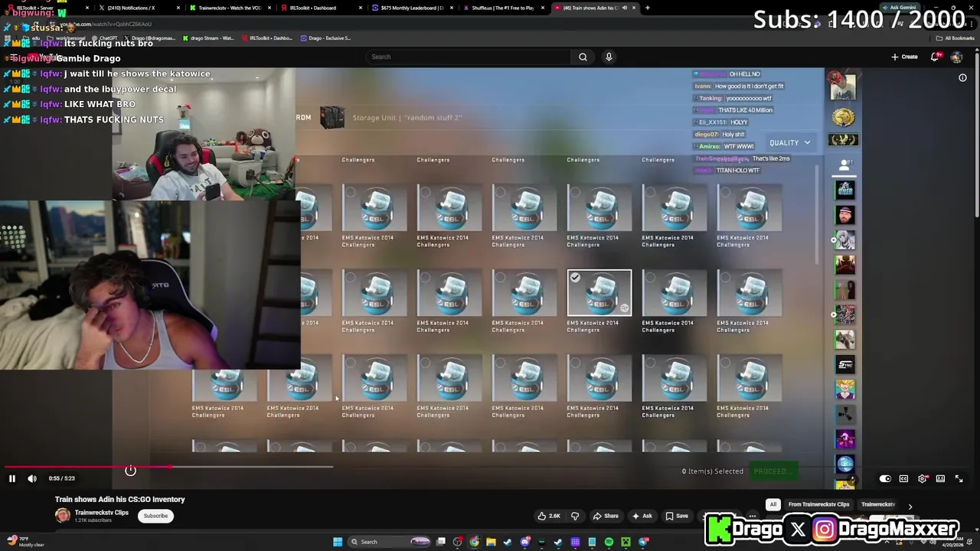This screenshot has width=980, height=551.
Task: Start voice search with microphone icon
Action: click(609, 57)
